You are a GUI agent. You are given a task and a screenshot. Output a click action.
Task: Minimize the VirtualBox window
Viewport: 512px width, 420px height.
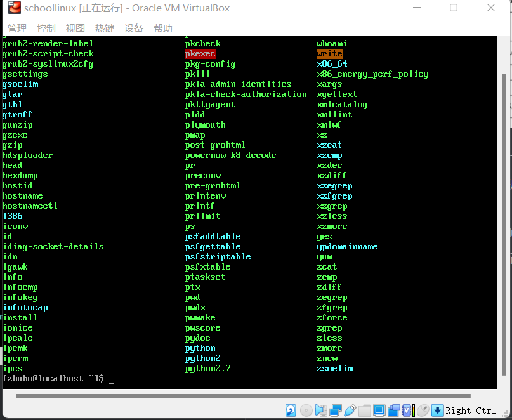pos(417,8)
